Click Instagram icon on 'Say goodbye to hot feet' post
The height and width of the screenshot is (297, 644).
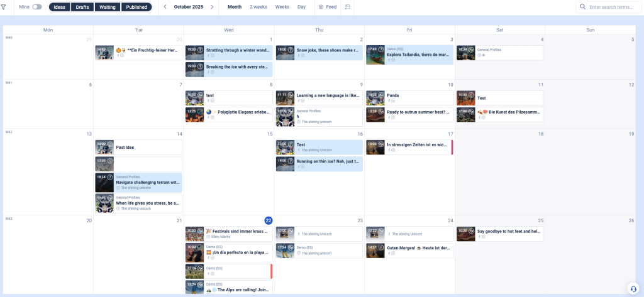(x=484, y=237)
